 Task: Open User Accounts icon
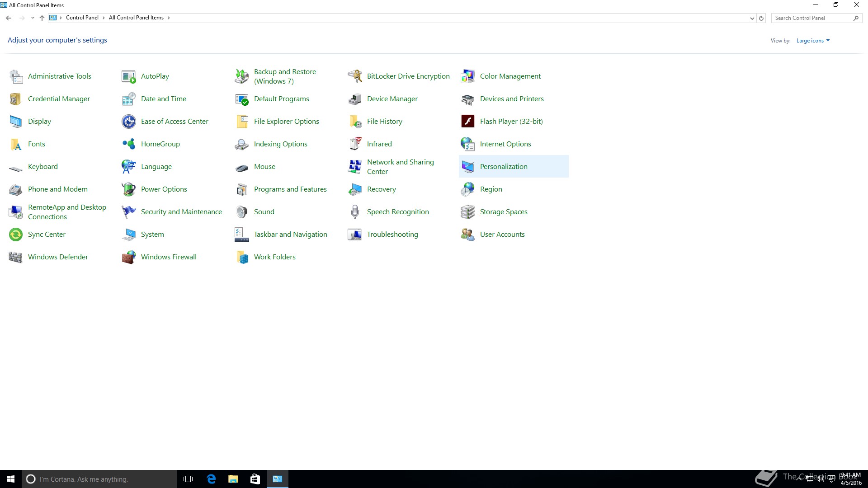click(468, 235)
